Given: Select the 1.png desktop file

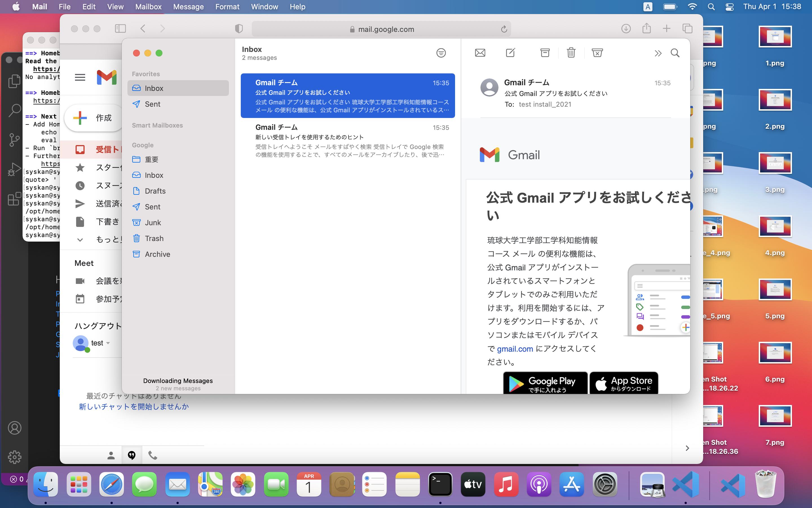Looking at the screenshot, I should pyautogui.click(x=775, y=47).
